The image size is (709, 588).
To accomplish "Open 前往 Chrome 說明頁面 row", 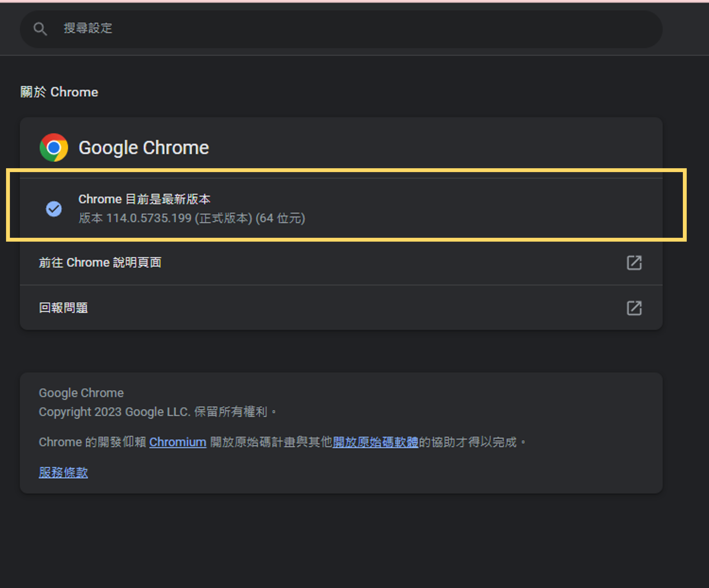I will tap(341, 263).
